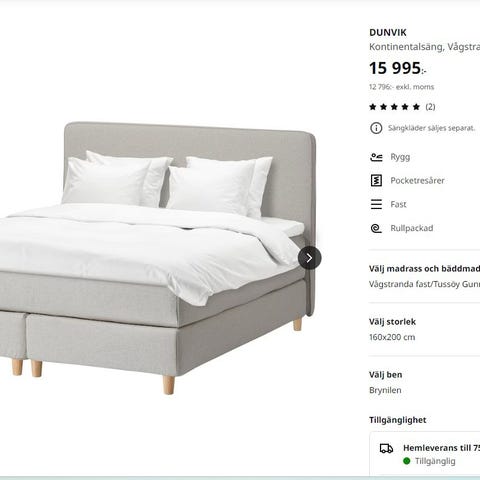Click the 15 995 price label
This screenshot has height=480, width=480.
(397, 68)
